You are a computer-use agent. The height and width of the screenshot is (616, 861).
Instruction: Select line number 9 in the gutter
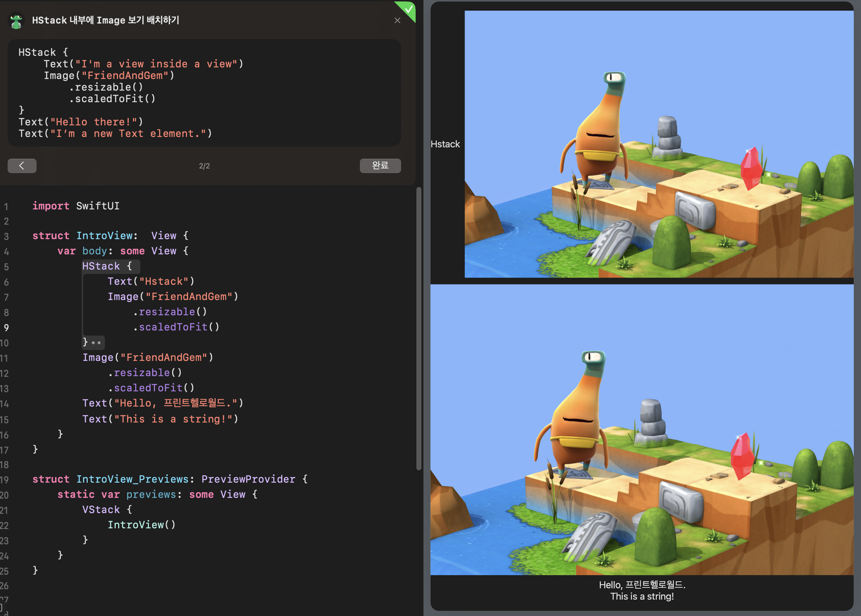[6, 328]
